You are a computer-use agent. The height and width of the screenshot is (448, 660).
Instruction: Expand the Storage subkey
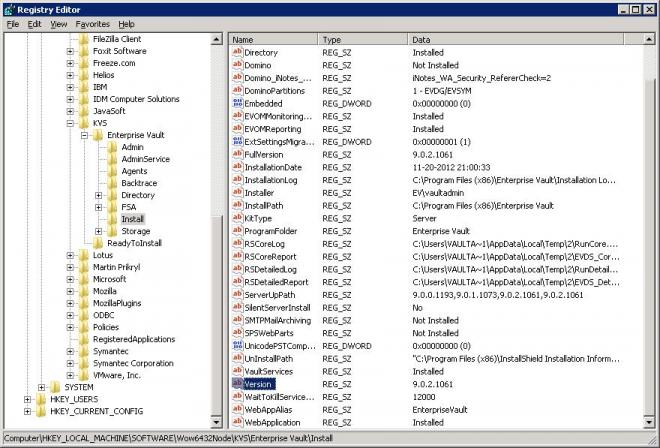(x=98, y=231)
